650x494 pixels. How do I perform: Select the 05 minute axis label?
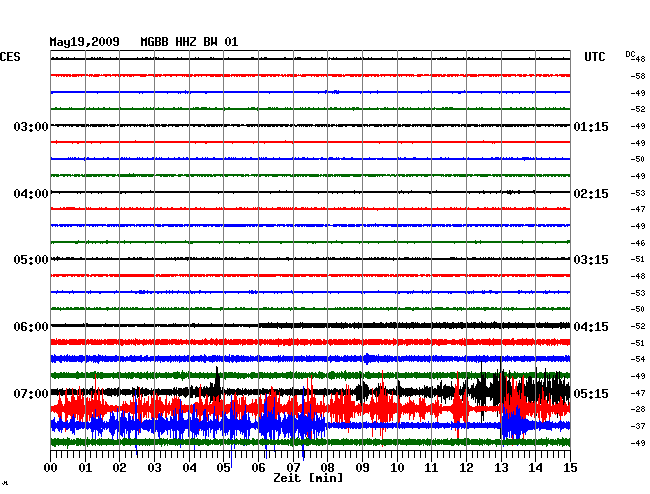pos(223,468)
